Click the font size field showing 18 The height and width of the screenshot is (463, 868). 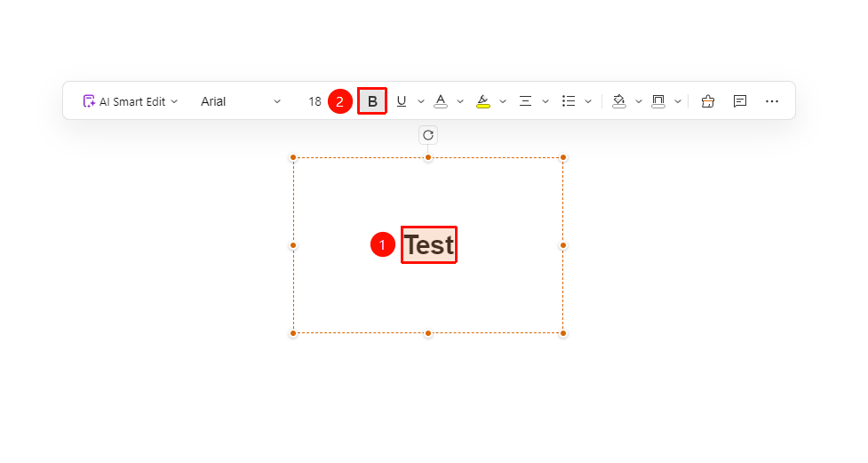click(315, 101)
